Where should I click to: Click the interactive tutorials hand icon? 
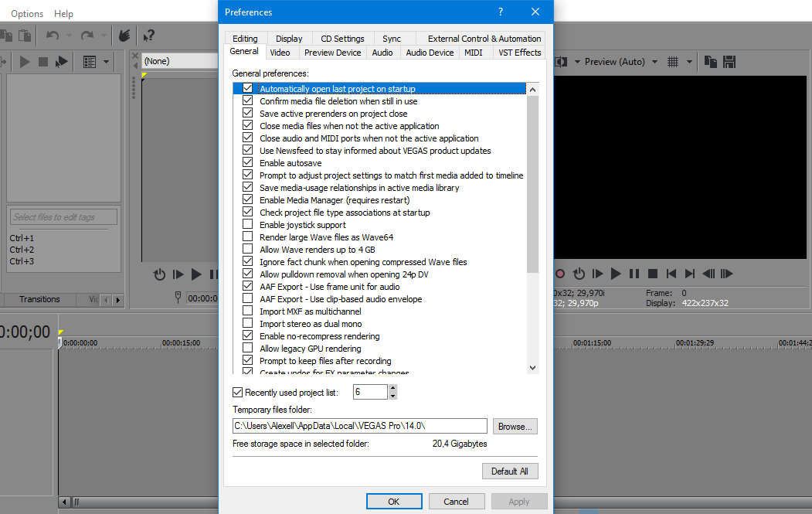tap(124, 36)
